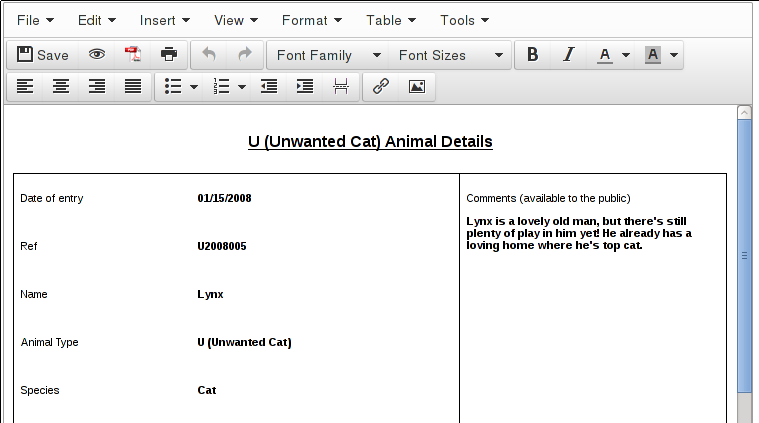This screenshot has width=759, height=423.
Task: Click the Print icon
Action: coord(169,55)
